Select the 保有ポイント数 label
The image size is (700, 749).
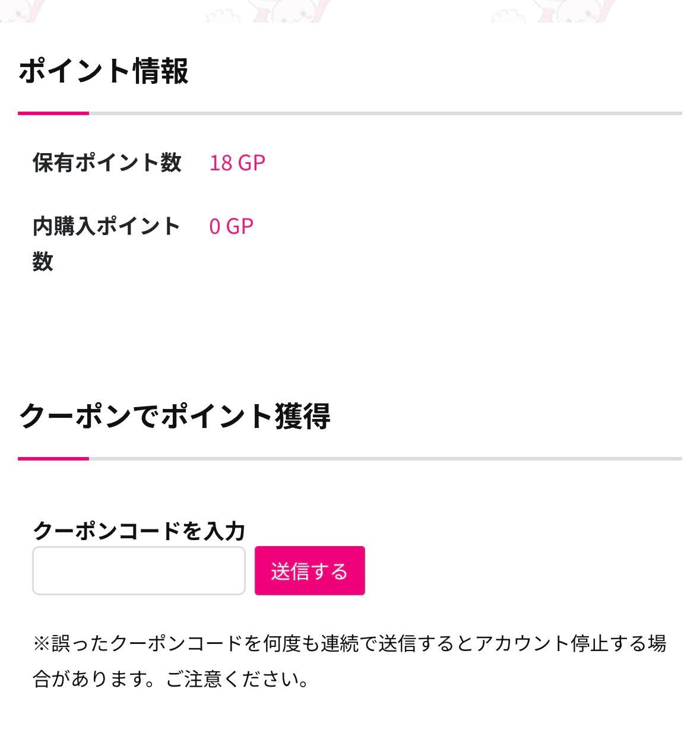coord(107,162)
